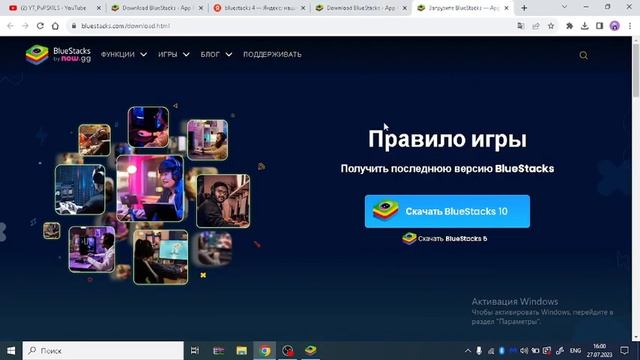Expand the БЛОГ menu chevron
This screenshot has width=640, height=360.
click(229, 54)
